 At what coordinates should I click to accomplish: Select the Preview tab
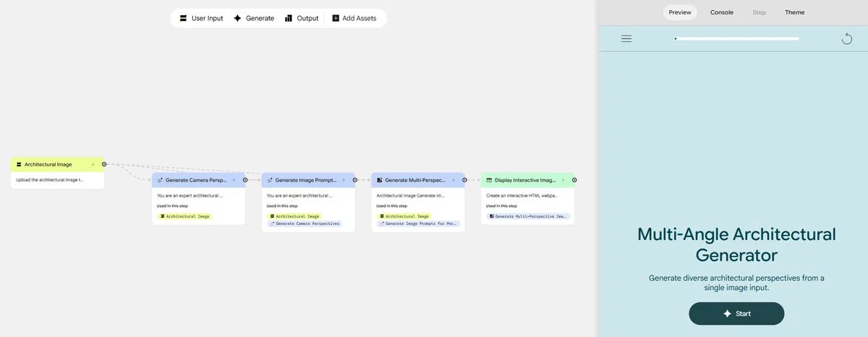pos(680,12)
